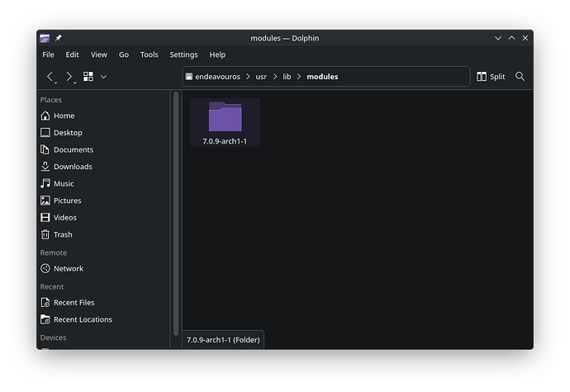Viewport: 570px width, 392px height.
Task: Click the Places panel scrollbar
Action: click(176, 214)
